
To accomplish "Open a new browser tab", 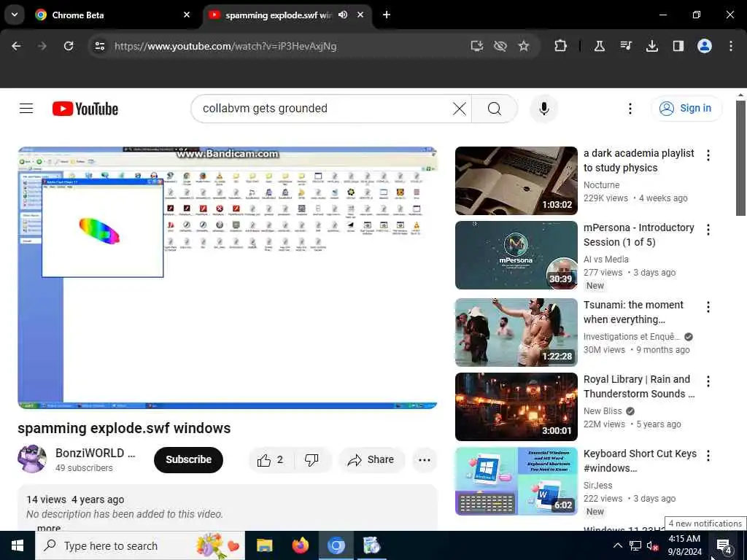I will pyautogui.click(x=387, y=15).
